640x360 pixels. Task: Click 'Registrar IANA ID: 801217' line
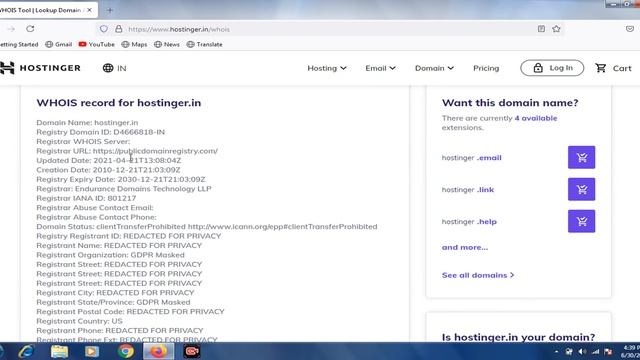tap(86, 198)
